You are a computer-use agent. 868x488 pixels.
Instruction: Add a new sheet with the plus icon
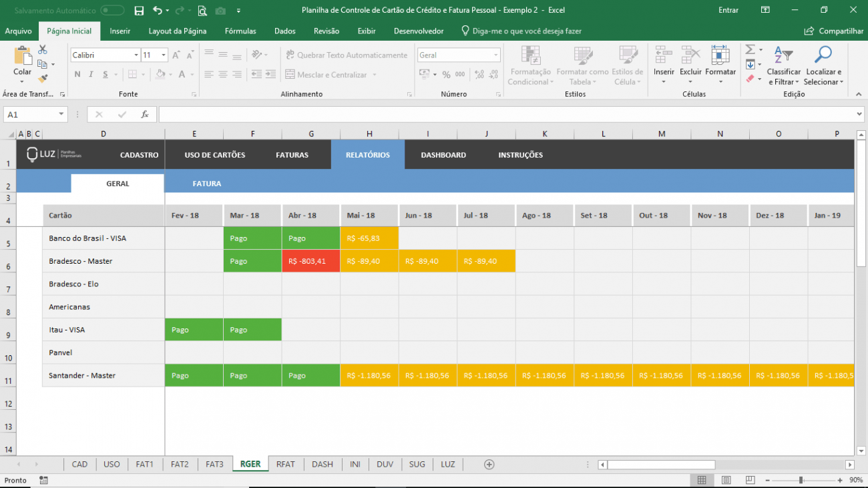click(489, 464)
